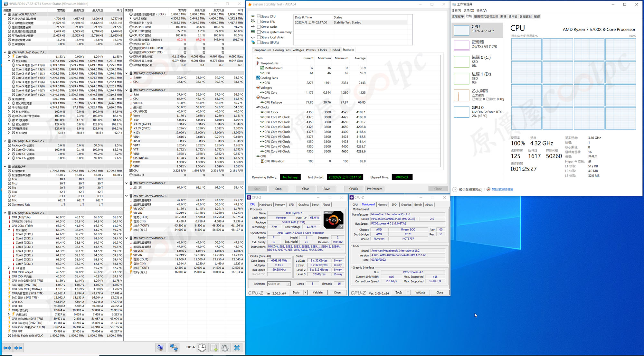Click AIDA64 Stop button

pos(278,189)
